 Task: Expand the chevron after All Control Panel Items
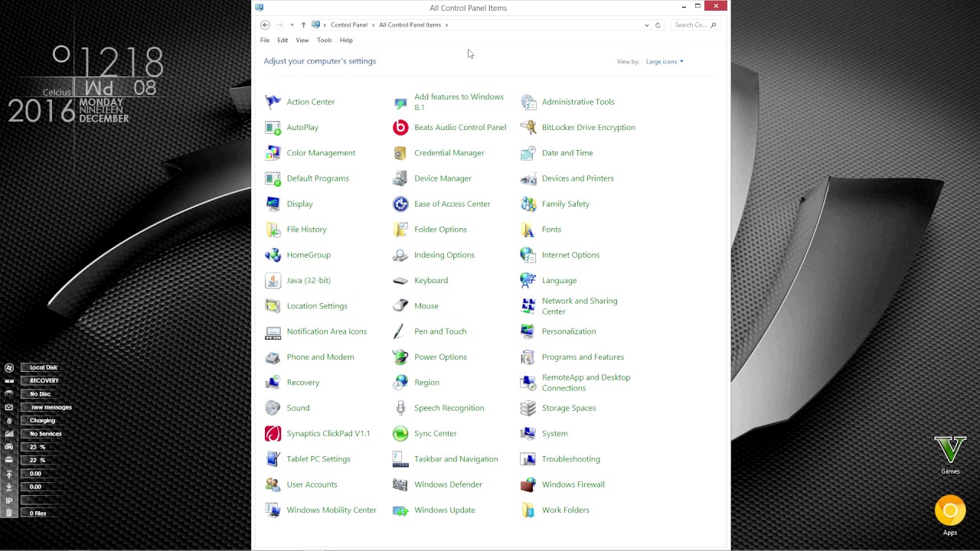pos(447,24)
